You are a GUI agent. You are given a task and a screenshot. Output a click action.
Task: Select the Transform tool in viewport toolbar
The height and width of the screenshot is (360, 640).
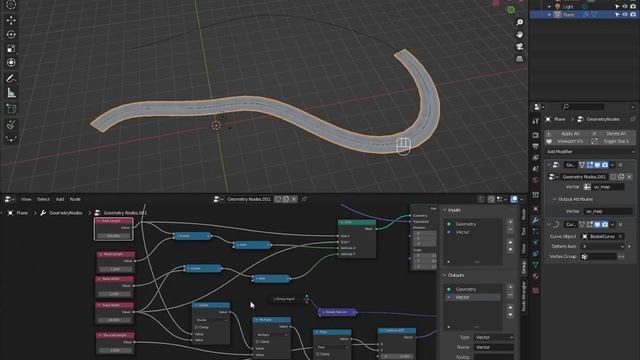(x=11, y=62)
